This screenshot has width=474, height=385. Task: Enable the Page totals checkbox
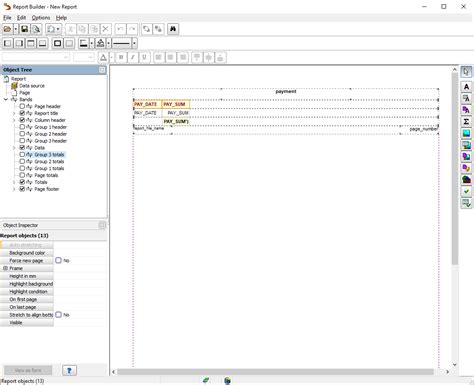22,175
